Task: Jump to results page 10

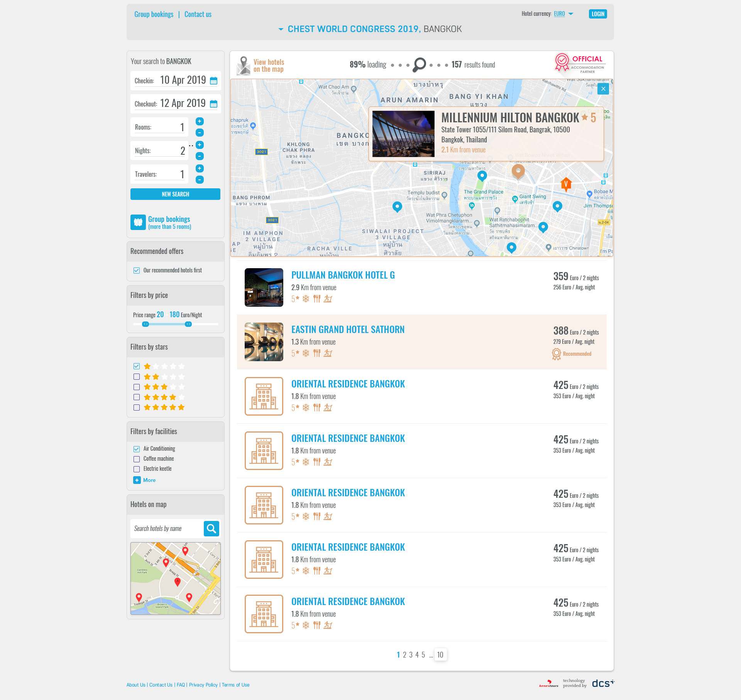Action: 440,655
